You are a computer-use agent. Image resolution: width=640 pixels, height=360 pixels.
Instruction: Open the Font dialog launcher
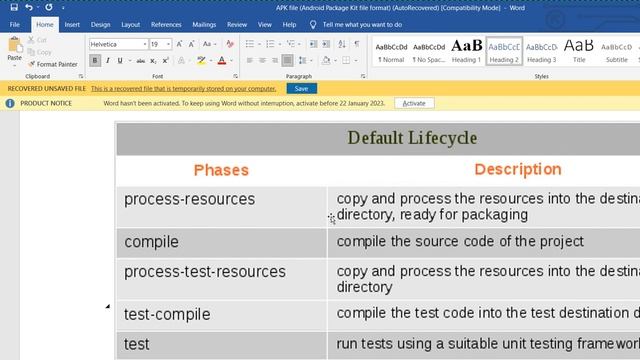(236, 76)
